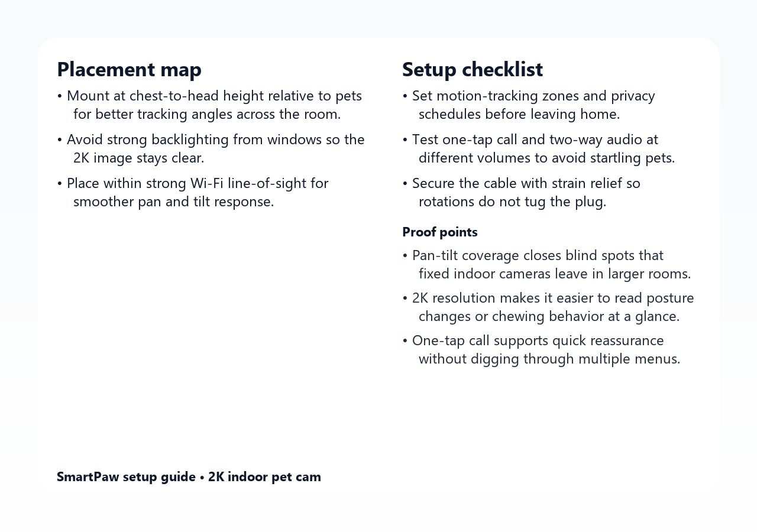
Task: Click the line "without digging through multiple menus."
Action: [549, 359]
